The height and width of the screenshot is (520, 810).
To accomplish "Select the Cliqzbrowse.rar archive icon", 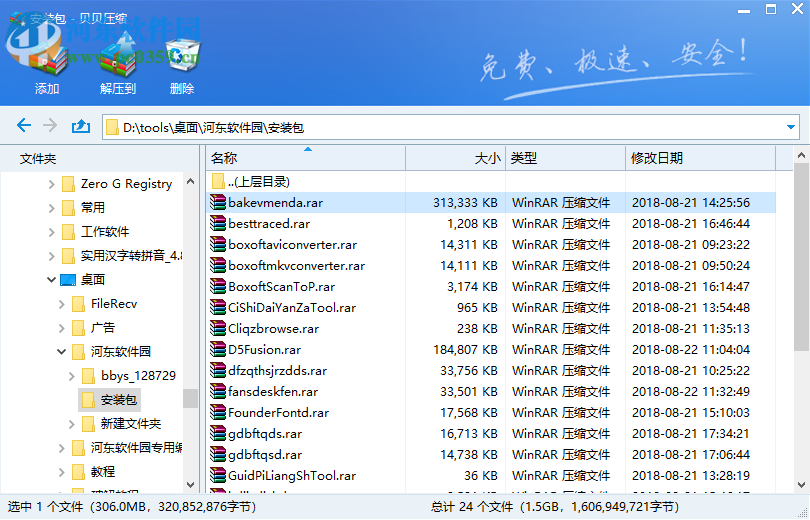I will [x=218, y=328].
